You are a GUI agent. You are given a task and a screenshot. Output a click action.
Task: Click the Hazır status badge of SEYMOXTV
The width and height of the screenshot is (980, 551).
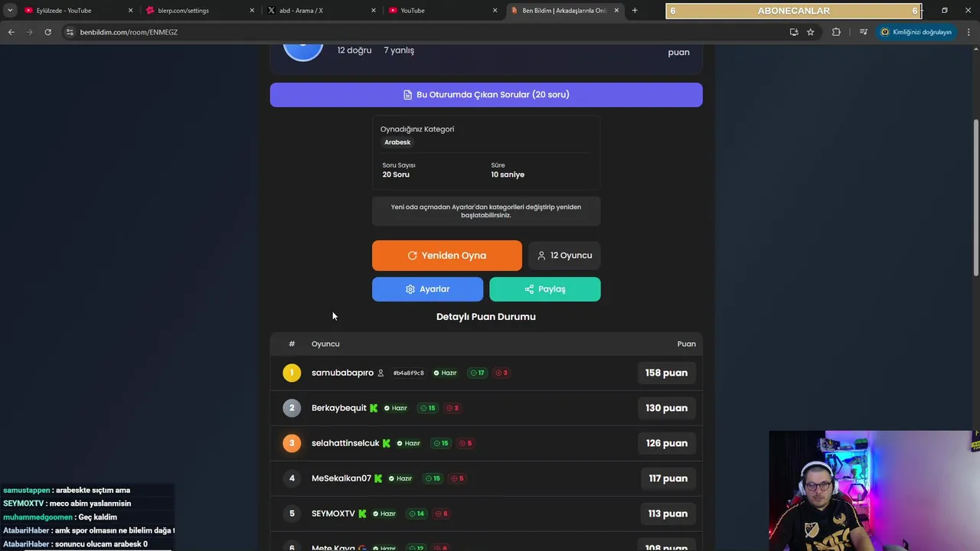pyautogui.click(x=384, y=514)
